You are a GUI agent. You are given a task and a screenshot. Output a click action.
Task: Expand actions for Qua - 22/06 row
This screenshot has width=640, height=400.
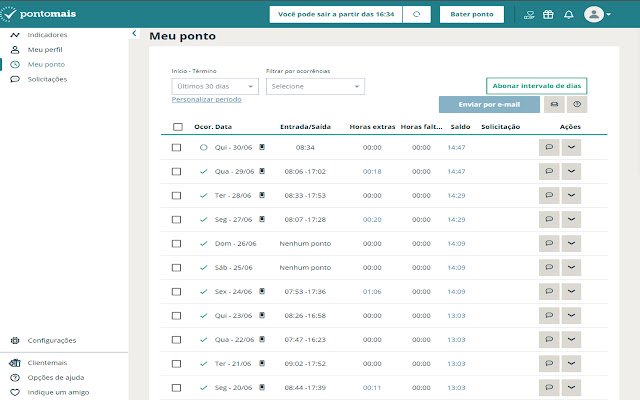[x=571, y=340]
